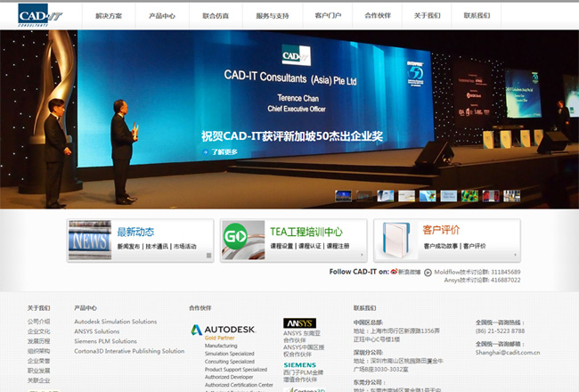
Task: Click the footer 产品中心 heading
Action: tap(86, 308)
